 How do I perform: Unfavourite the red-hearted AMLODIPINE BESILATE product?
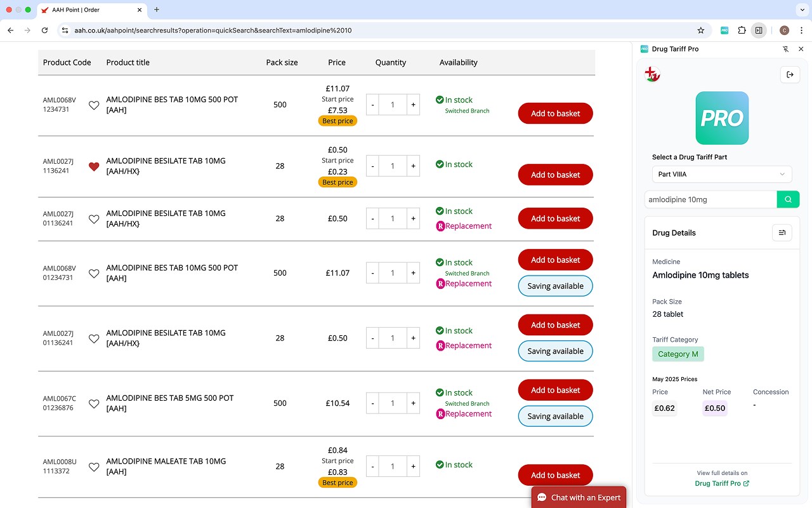coord(94,166)
